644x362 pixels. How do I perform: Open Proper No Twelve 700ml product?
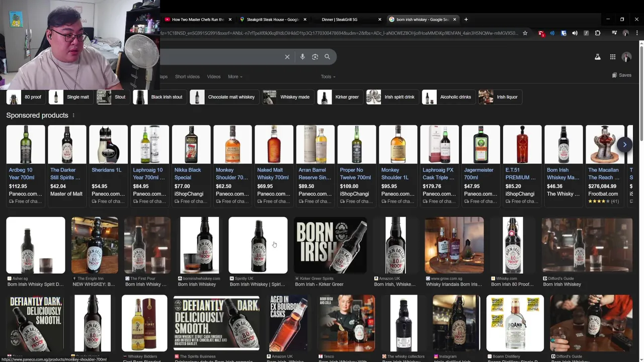357,165
